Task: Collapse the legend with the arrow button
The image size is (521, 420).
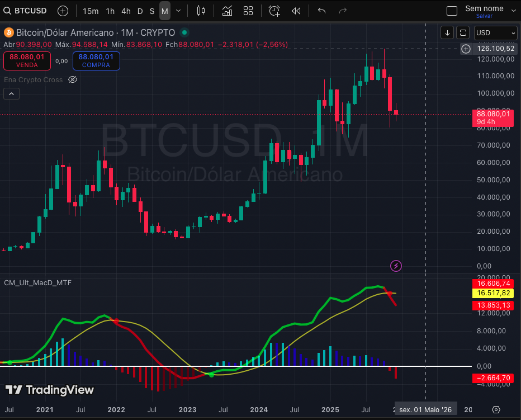Action: click(x=11, y=93)
